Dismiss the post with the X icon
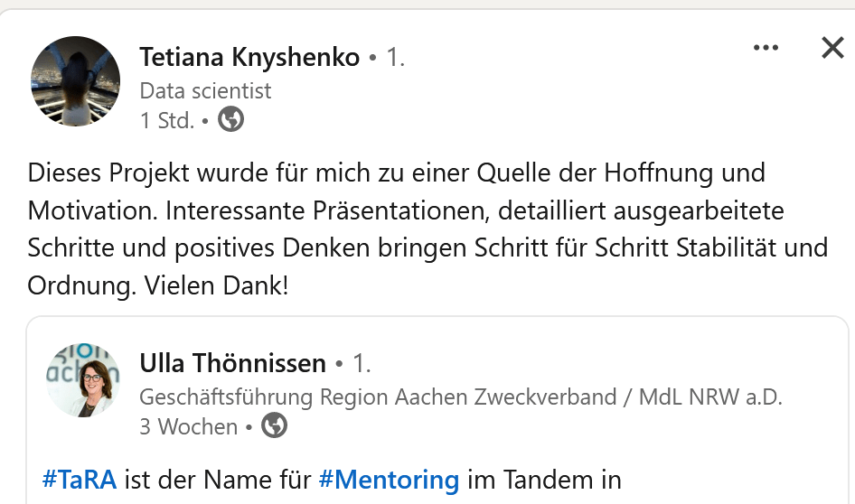Screen dimensions: 855x504 pyautogui.click(x=832, y=48)
